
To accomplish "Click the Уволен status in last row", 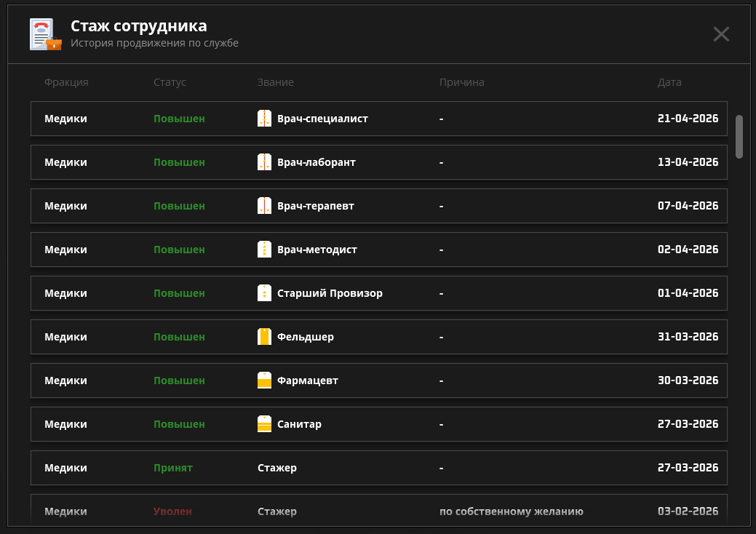I will tap(172, 511).
